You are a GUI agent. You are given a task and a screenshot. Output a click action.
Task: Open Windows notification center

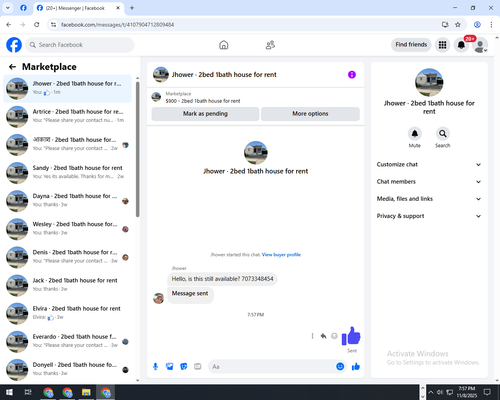[x=487, y=392]
